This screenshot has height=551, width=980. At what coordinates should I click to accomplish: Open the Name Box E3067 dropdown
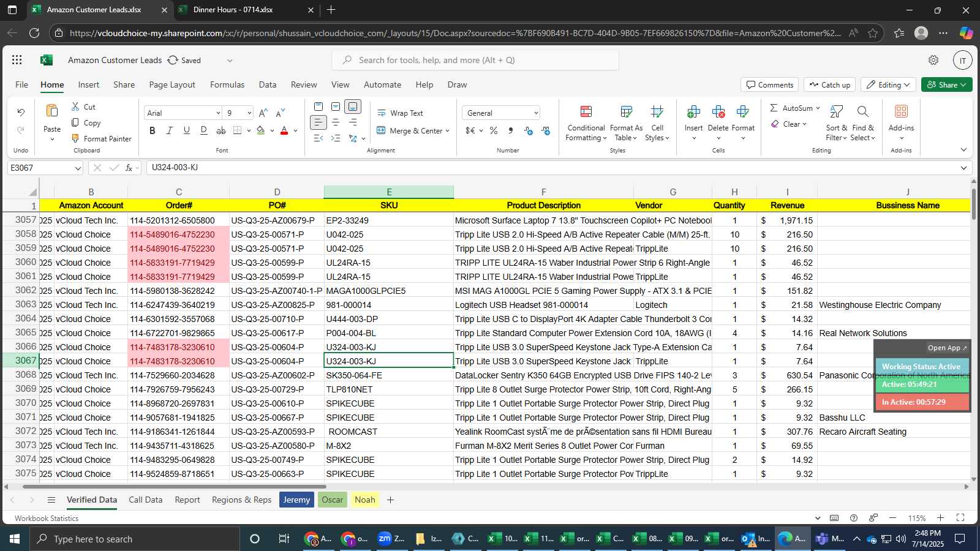pyautogui.click(x=78, y=168)
